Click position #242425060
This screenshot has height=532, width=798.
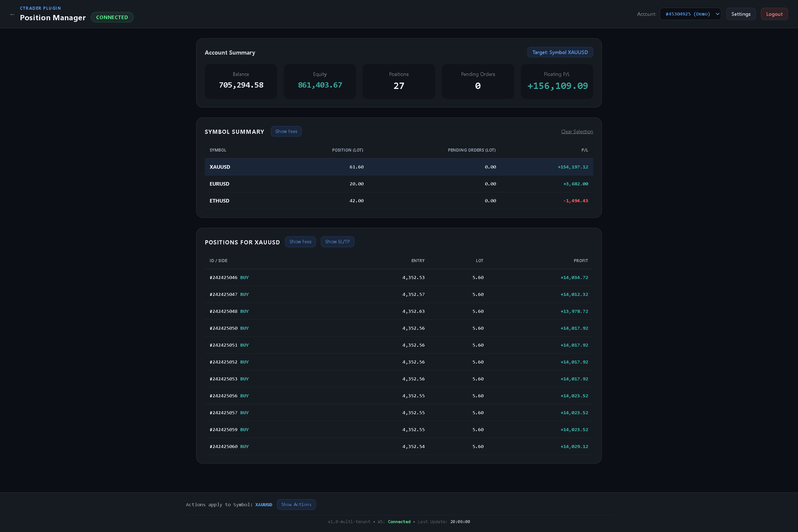click(x=399, y=446)
